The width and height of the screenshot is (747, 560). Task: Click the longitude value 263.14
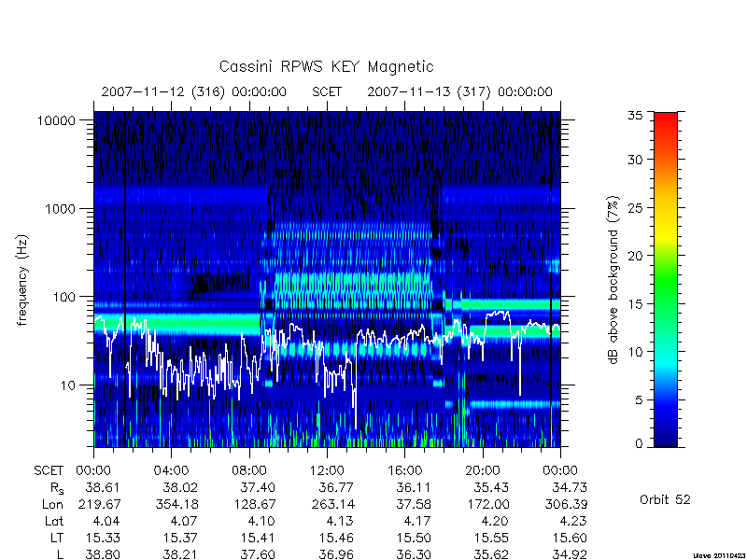point(332,504)
